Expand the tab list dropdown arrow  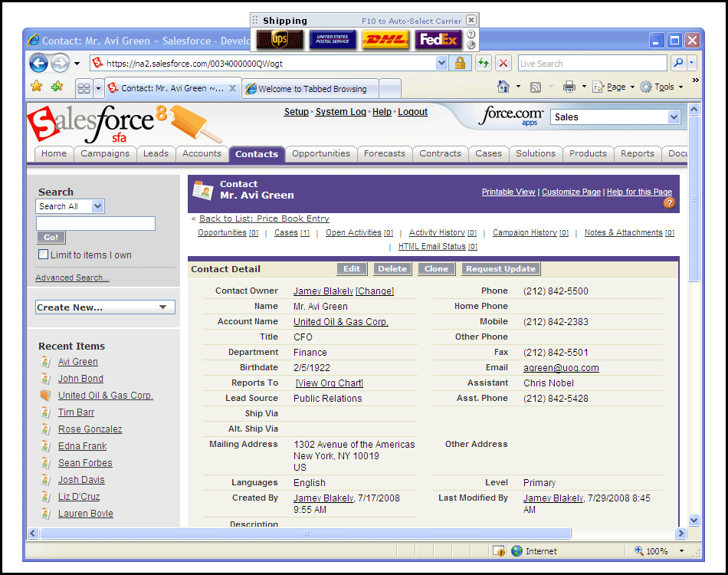coord(98,88)
